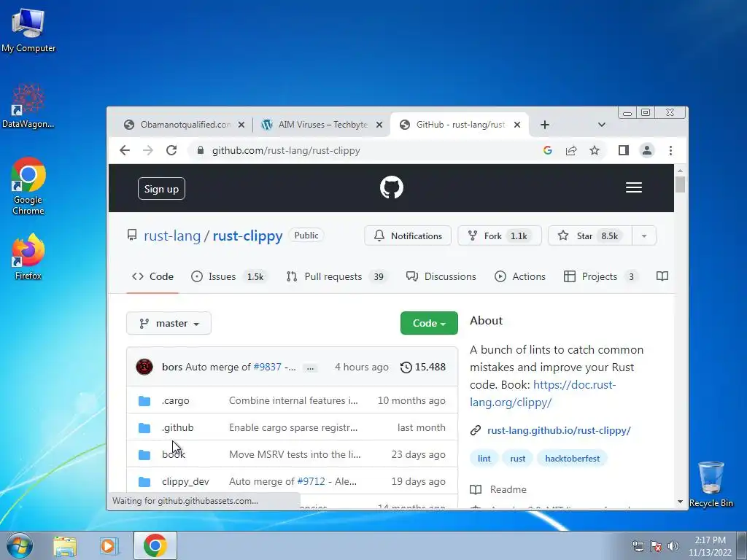
Task: Open Recycle Bin on desktop
Action: pyautogui.click(x=711, y=484)
